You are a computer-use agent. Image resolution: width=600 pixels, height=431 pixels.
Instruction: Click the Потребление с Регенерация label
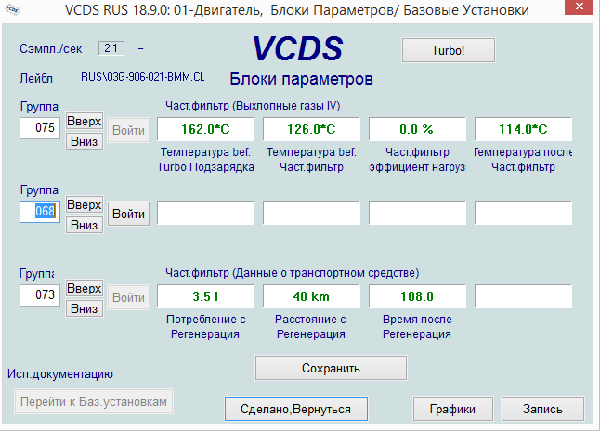pyautogui.click(x=205, y=327)
